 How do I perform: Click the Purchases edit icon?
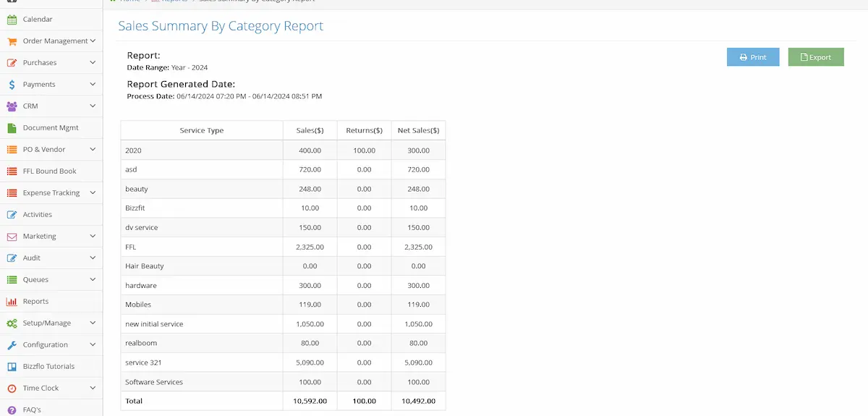[12, 63]
